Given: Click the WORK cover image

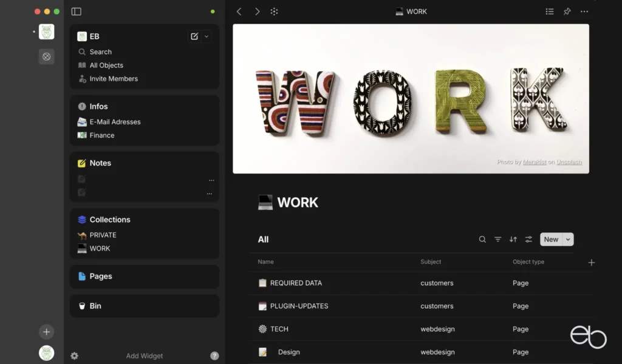Looking at the screenshot, I should [x=411, y=99].
